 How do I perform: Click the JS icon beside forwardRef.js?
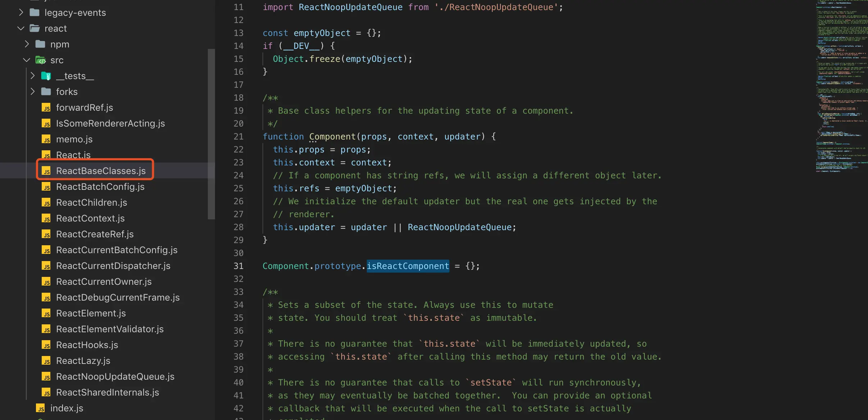point(46,108)
